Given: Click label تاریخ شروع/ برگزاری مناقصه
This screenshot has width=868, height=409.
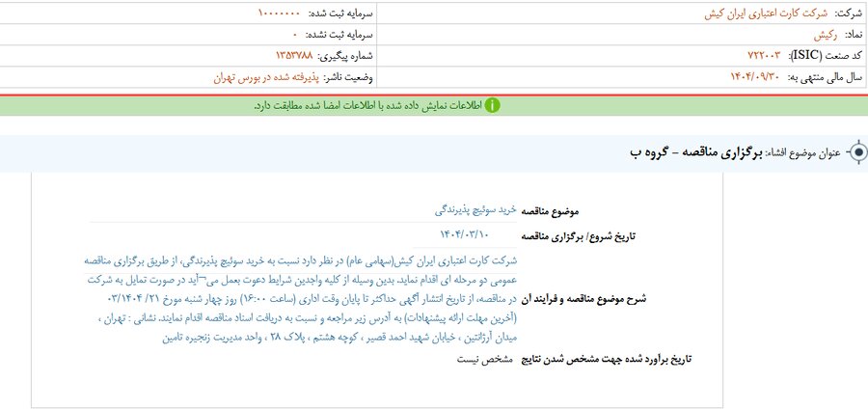Looking at the screenshot, I should coord(579,237).
